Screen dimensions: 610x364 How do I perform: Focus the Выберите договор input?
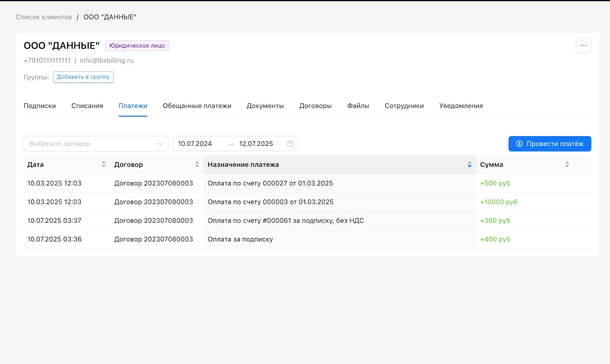[96, 144]
